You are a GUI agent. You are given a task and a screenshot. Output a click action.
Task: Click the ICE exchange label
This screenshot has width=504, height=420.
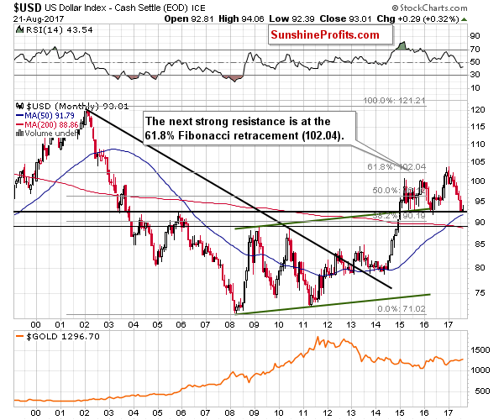point(198,8)
